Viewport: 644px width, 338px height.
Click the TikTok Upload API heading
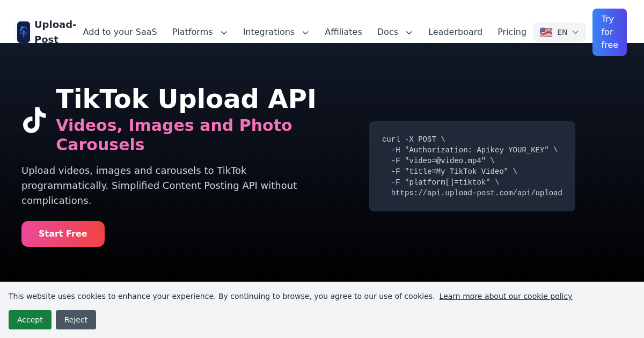pos(186,99)
